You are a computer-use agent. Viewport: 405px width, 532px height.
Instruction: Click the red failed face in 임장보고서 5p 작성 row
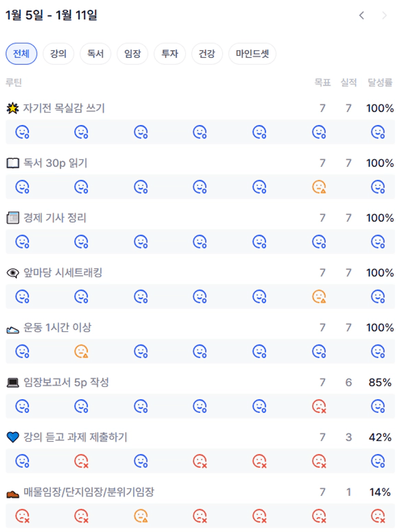319,406
